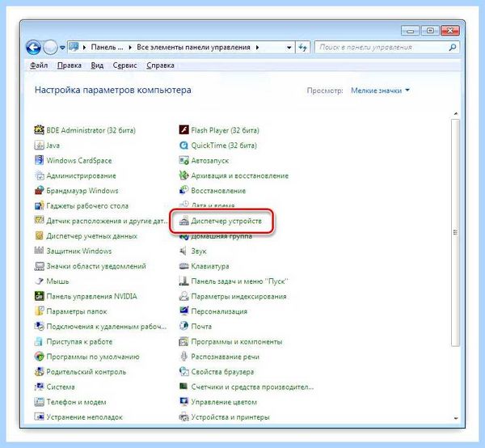This screenshot has width=485, height=448.
Task: Open the Персонализация icon
Action: coord(183,311)
